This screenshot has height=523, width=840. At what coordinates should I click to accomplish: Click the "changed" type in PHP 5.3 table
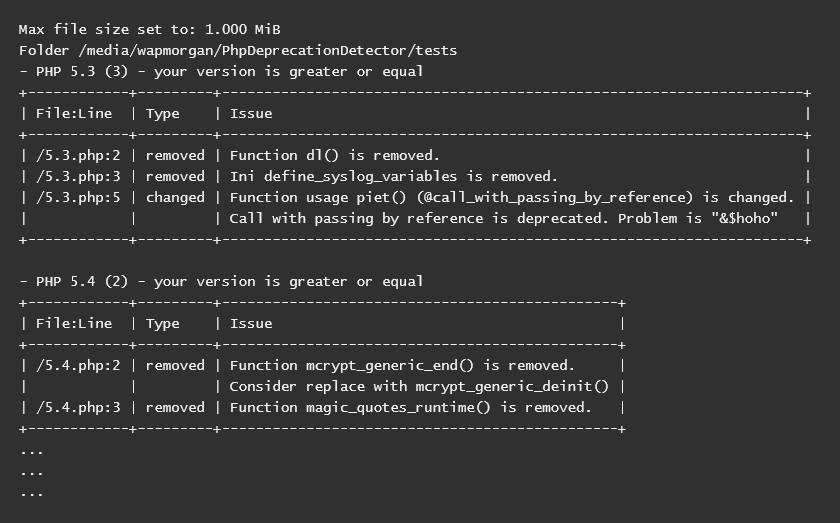pos(175,197)
